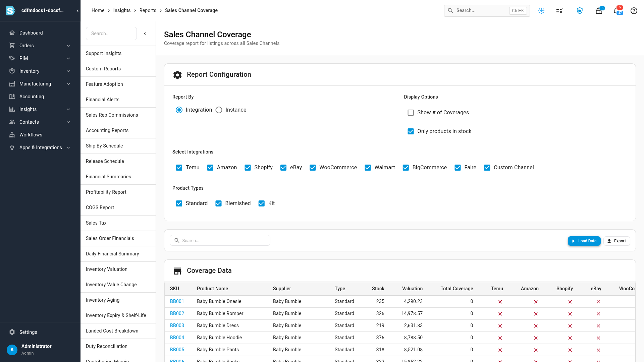Uncheck the Walmart integration checkbox
Image resolution: width=644 pixels, height=362 pixels.
(x=368, y=168)
